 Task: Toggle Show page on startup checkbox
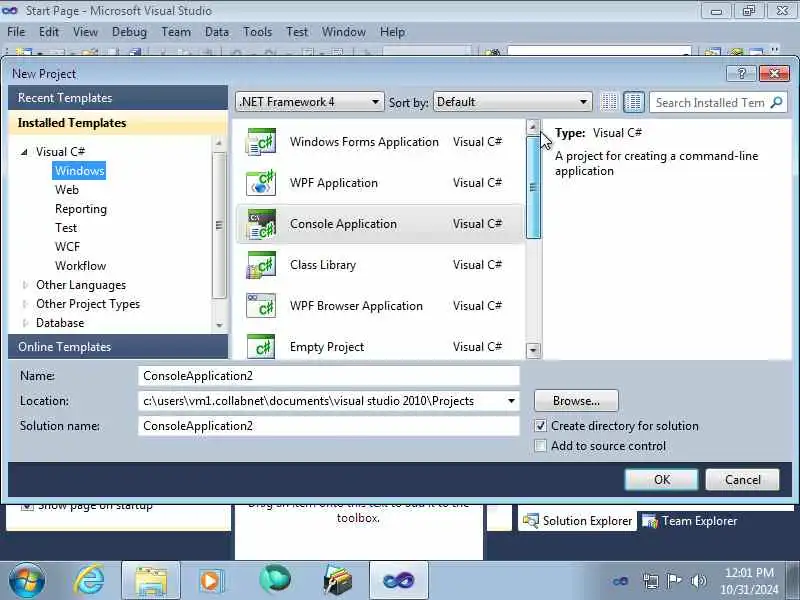point(27,506)
